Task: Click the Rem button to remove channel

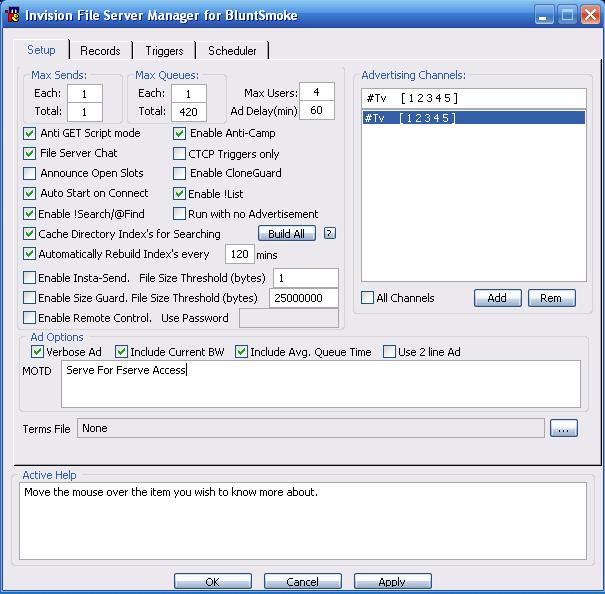Action: [x=552, y=298]
